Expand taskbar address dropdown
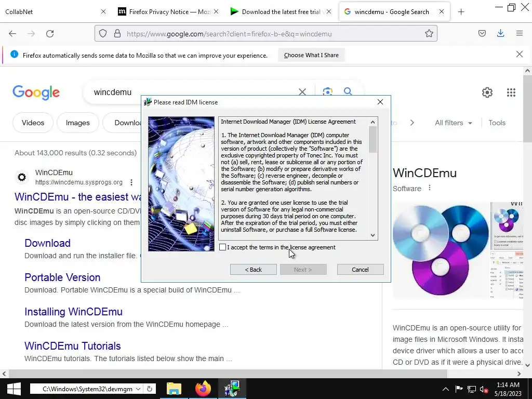This screenshot has height=399, width=532. tap(138, 389)
